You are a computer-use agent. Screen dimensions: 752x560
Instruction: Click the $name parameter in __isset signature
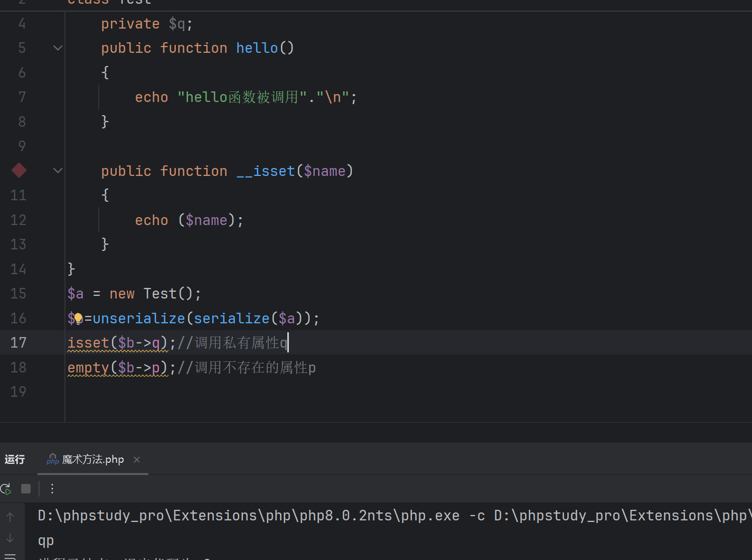[x=325, y=171]
